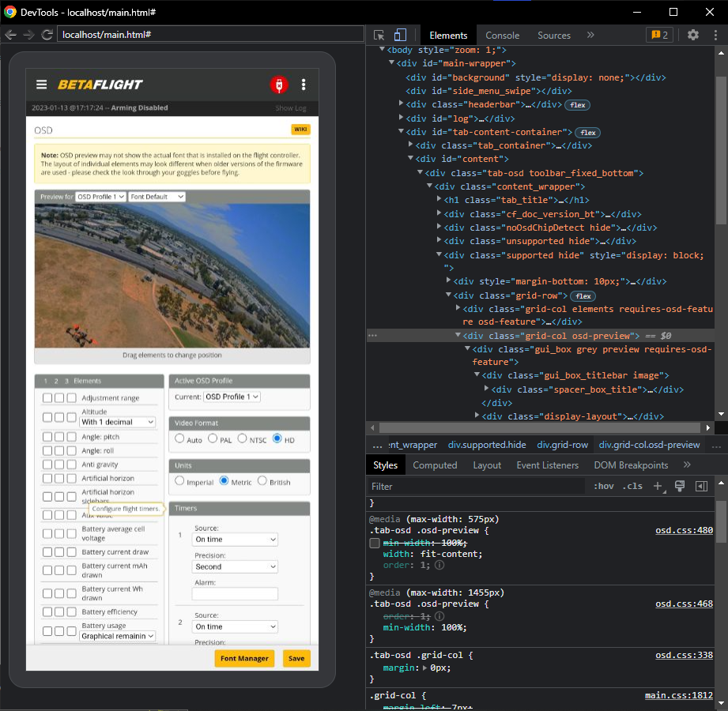Viewport: 728px width, 711px height.
Task: Click the WIKI badge button
Action: (x=300, y=130)
